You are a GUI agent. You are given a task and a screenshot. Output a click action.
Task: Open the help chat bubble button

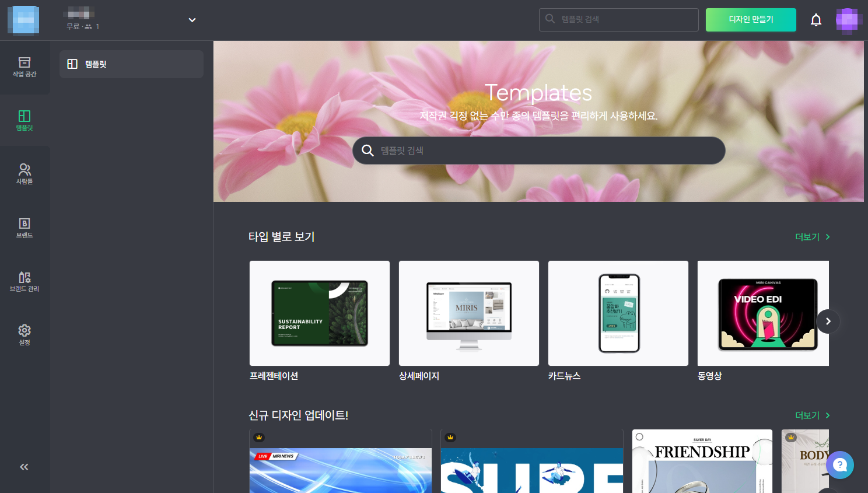click(840, 465)
